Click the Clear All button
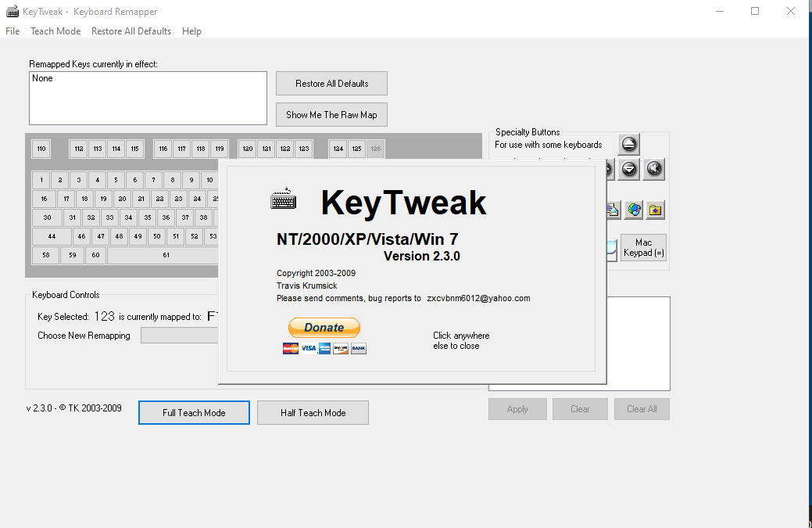This screenshot has width=812, height=528. 641,408
